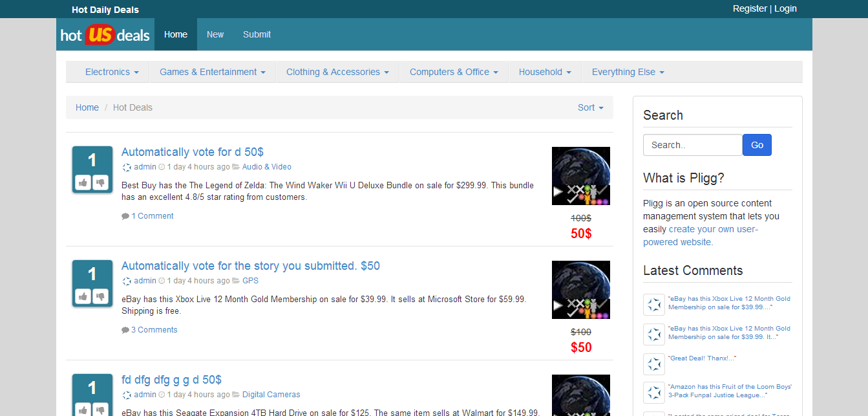Click the hot US deals logo
This screenshot has height=416, width=868.
[x=105, y=35]
